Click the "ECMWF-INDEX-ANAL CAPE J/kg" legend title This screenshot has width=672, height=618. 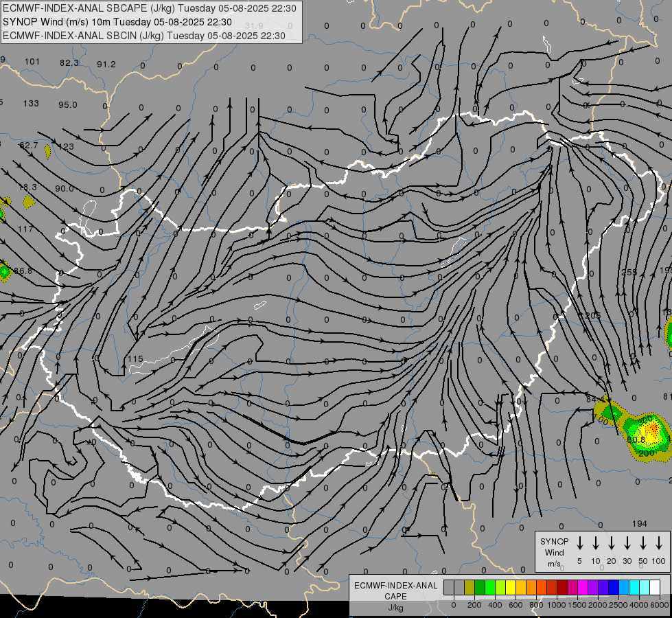point(395,596)
